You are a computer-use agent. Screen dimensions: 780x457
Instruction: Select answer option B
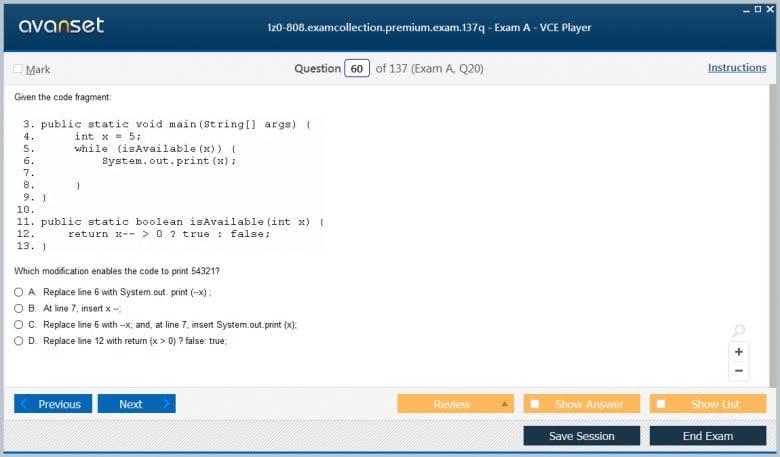[18, 308]
